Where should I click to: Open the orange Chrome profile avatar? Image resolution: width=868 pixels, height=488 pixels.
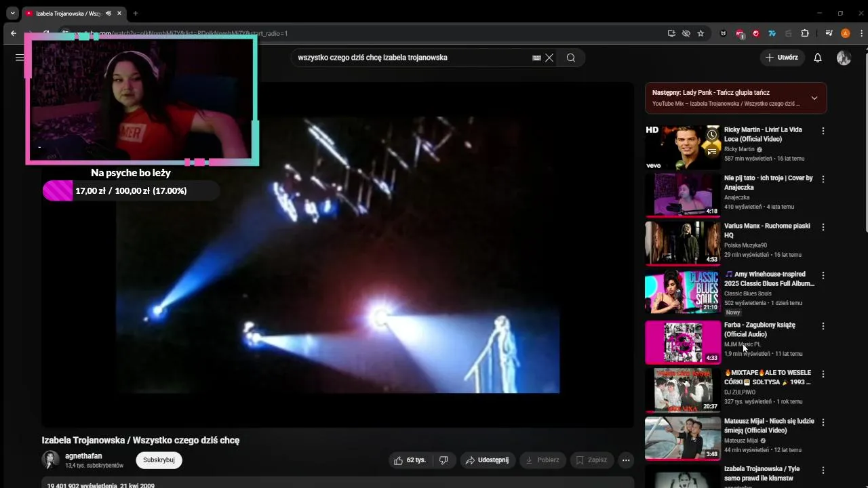coord(845,33)
